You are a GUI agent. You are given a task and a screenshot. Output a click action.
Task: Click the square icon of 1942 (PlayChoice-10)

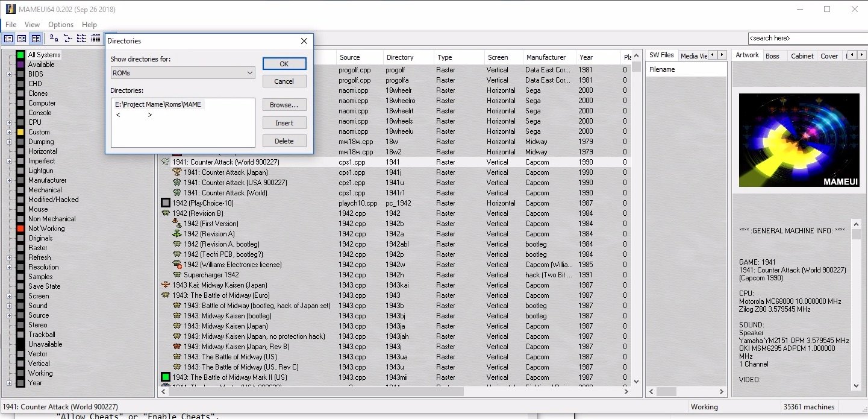[x=166, y=203]
